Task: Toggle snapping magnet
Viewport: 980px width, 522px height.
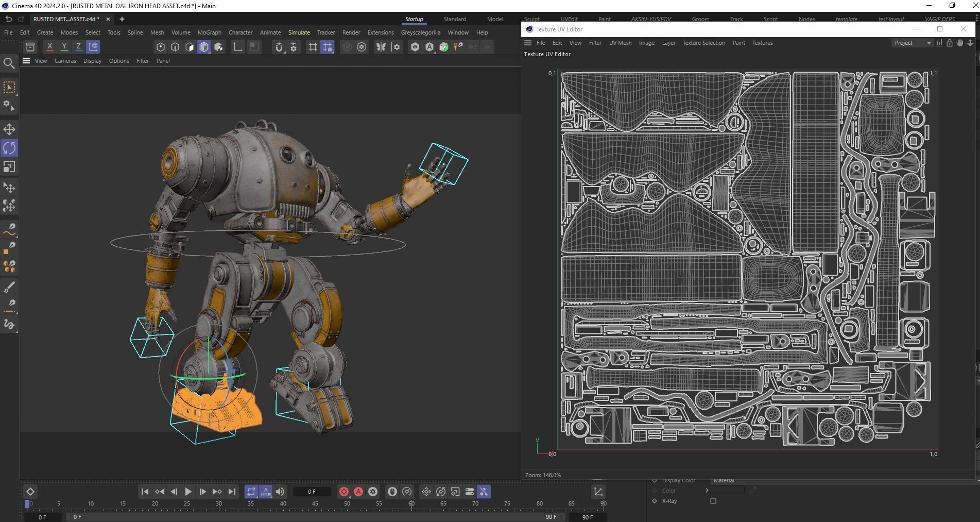Action: [x=279, y=47]
